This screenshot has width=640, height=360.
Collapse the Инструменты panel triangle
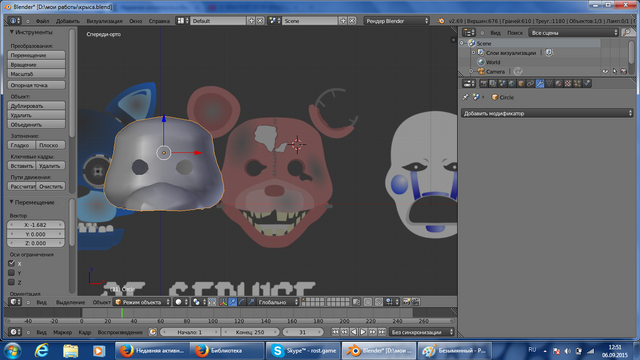point(11,32)
